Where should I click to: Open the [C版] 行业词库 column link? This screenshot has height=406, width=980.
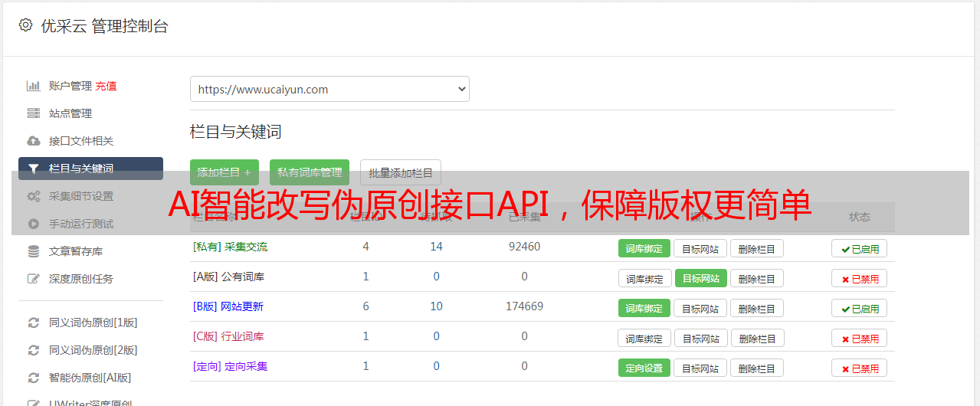[x=228, y=336]
